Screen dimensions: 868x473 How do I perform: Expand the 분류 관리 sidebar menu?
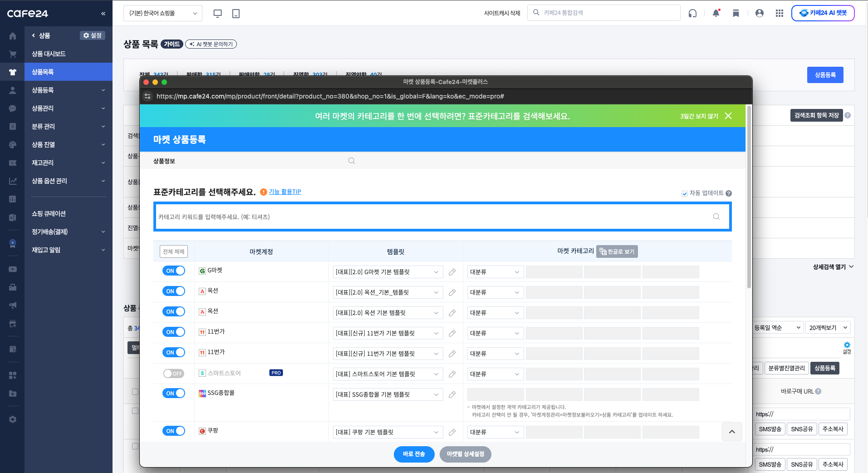(x=69, y=126)
